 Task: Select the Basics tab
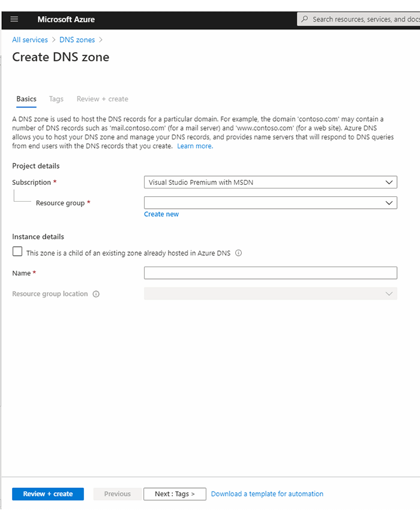(x=26, y=99)
